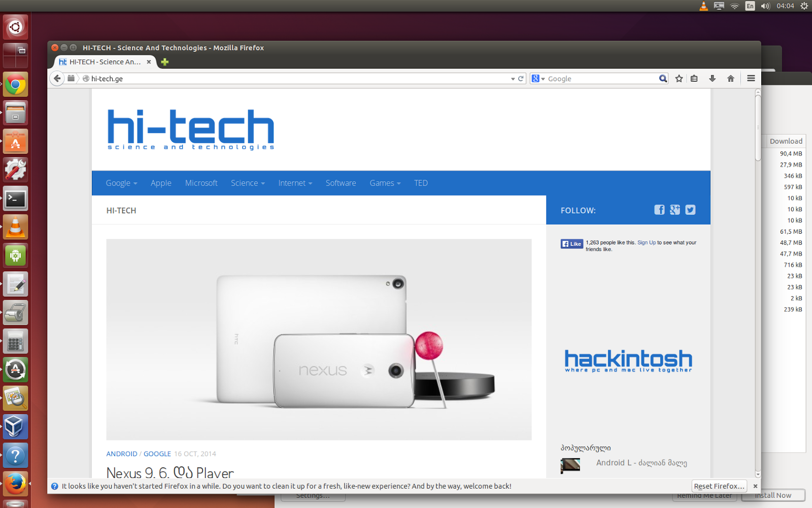Open the Software menu item
The height and width of the screenshot is (508, 812).
click(341, 183)
